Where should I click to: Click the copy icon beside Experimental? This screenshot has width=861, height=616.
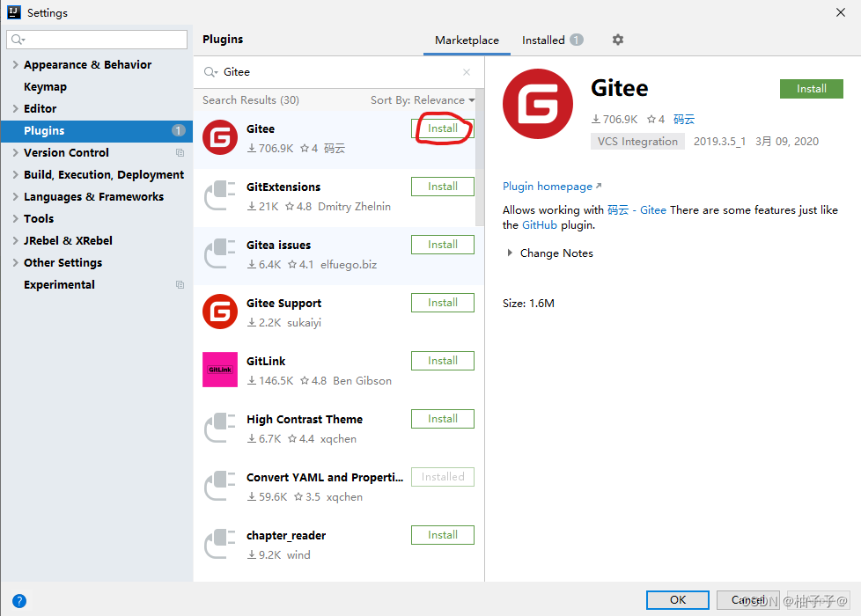(180, 284)
